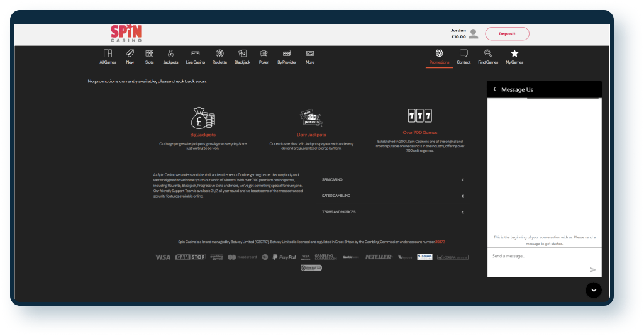
Task: Click the Daily Jackpots icon
Action: [311, 118]
